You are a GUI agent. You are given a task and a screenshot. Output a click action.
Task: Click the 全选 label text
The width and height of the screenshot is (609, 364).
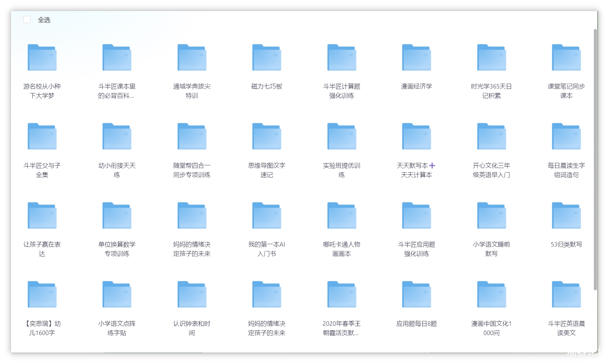pos(44,20)
